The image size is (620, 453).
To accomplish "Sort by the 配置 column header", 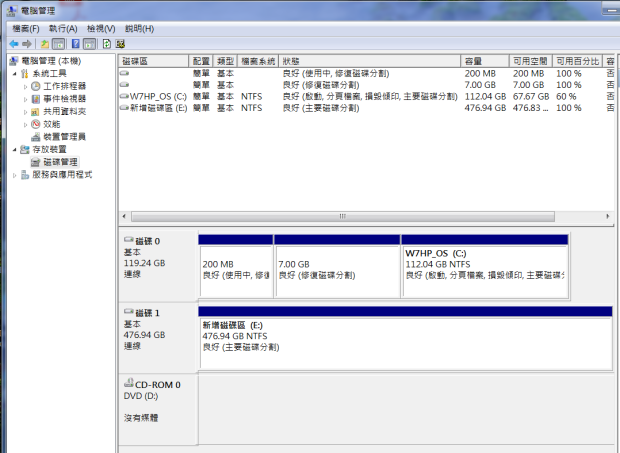I will click(201, 61).
